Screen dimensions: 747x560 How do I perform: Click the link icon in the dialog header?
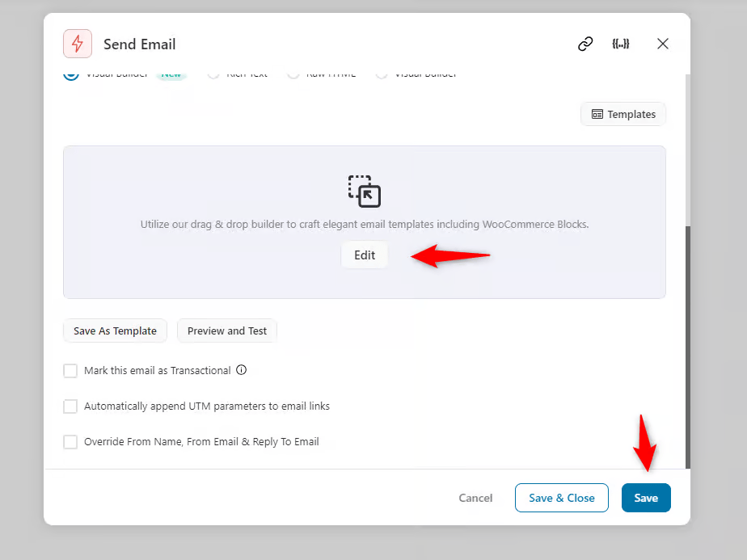click(585, 44)
